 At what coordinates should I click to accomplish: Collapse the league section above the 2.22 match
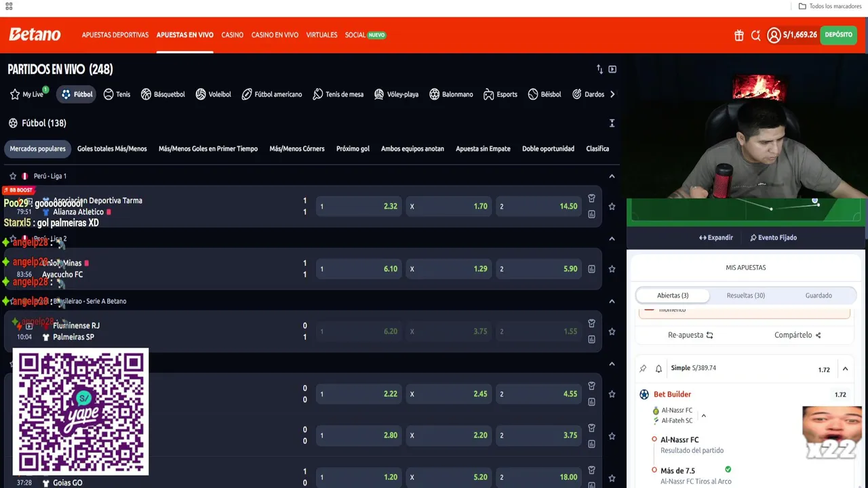(x=612, y=364)
